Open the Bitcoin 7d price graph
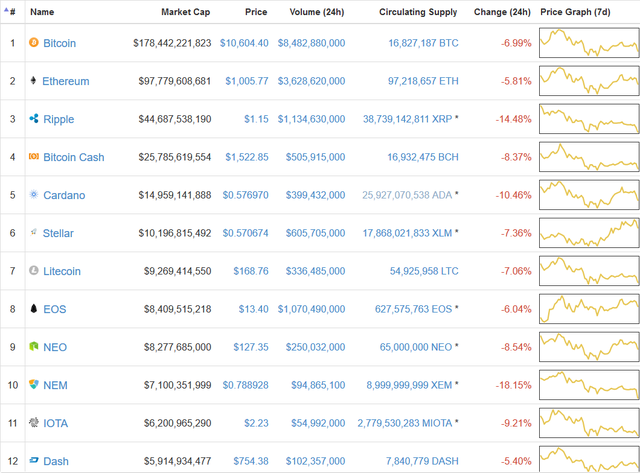The image size is (640, 473). point(588,43)
